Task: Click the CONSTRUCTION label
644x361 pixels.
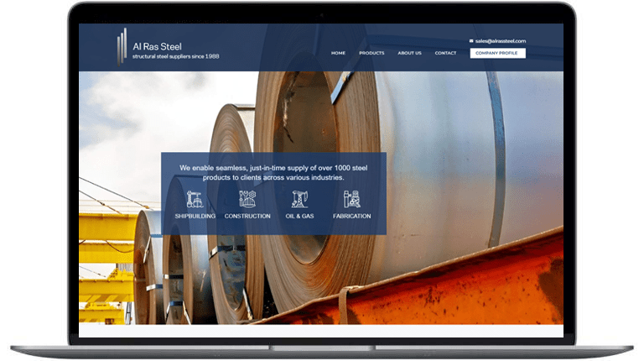Action: pyautogui.click(x=247, y=216)
